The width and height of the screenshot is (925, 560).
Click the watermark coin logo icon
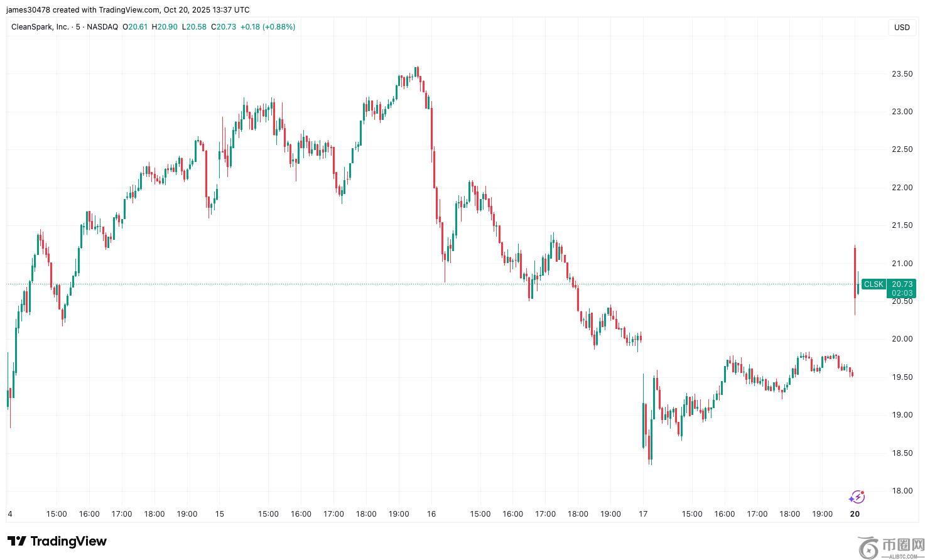[x=868, y=547]
